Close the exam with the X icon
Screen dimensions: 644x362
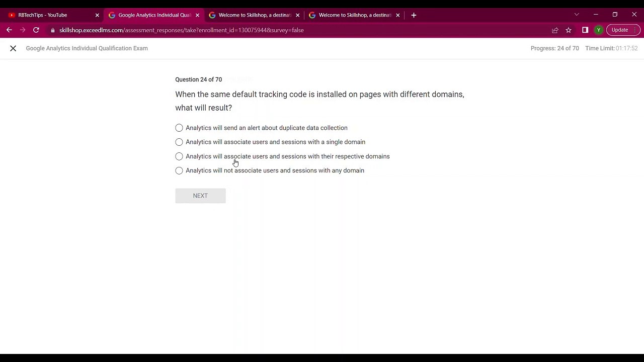click(13, 48)
